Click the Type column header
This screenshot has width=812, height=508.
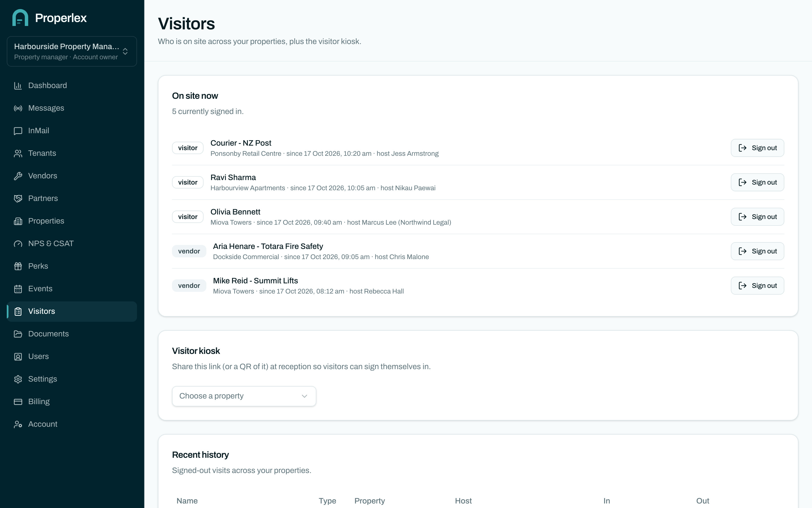pos(327,501)
